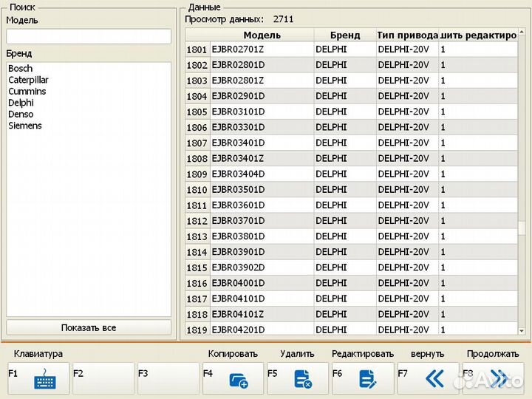
Task: Sort by the Модель column header
Action: pos(262,35)
